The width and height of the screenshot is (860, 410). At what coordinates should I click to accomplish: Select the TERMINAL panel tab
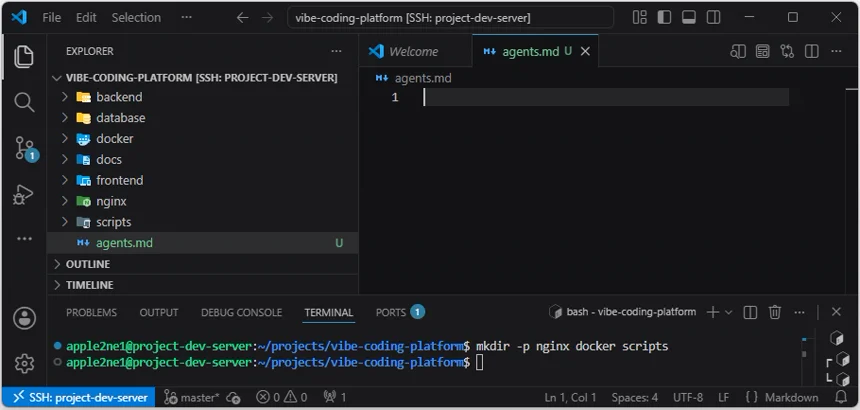click(x=329, y=312)
